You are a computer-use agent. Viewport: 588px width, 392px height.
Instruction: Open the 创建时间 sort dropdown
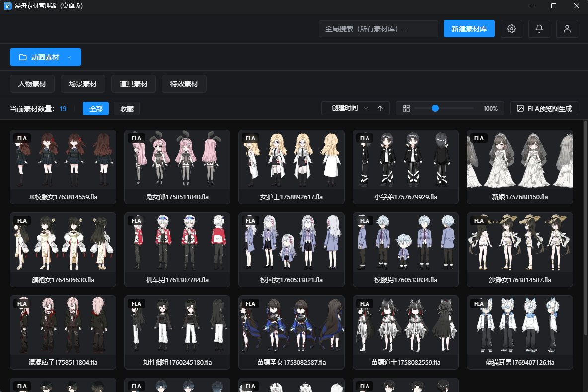click(350, 108)
